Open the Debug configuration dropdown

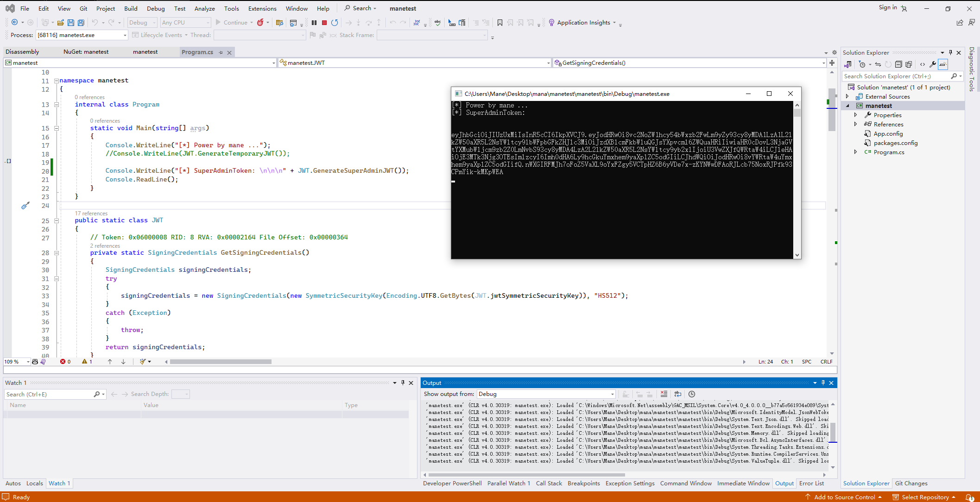pyautogui.click(x=142, y=22)
